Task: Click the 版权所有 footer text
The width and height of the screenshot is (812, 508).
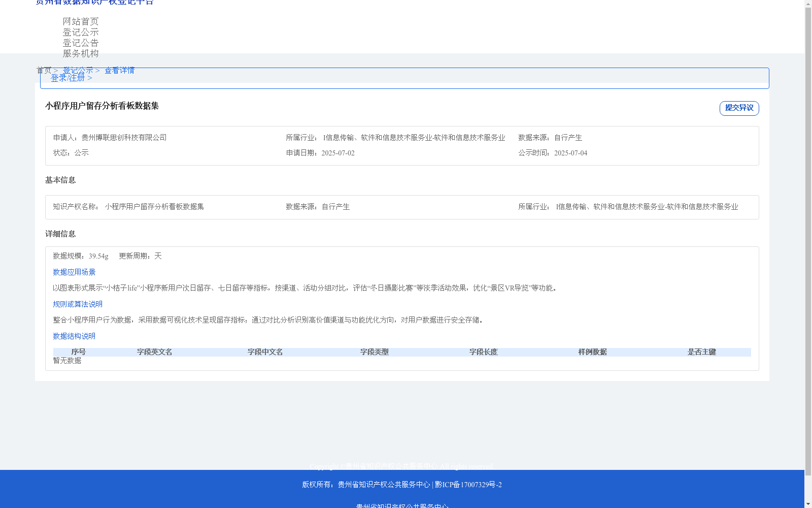Action: pos(366,485)
